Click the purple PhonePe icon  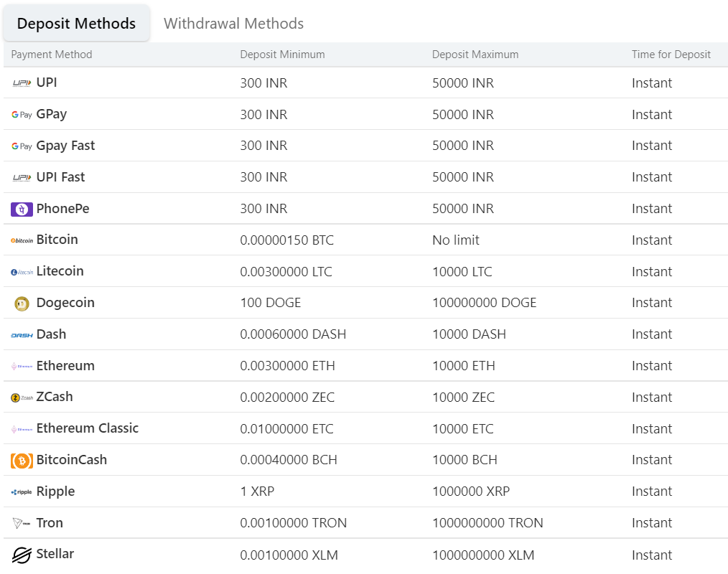click(x=22, y=210)
